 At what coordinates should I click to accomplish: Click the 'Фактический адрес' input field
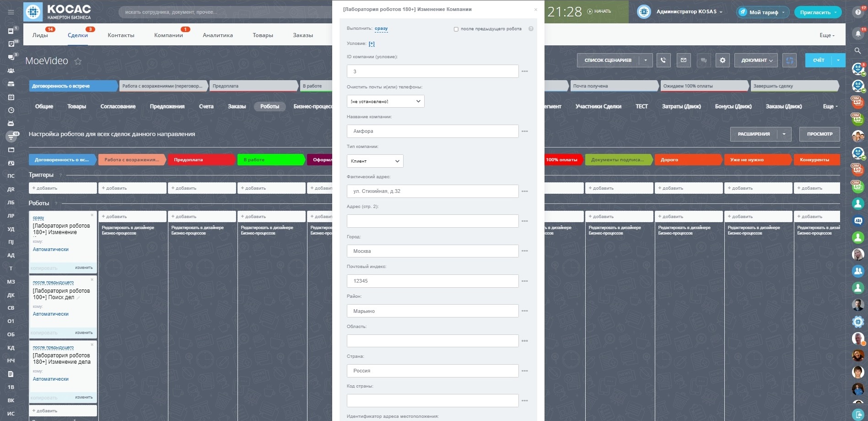pyautogui.click(x=432, y=191)
